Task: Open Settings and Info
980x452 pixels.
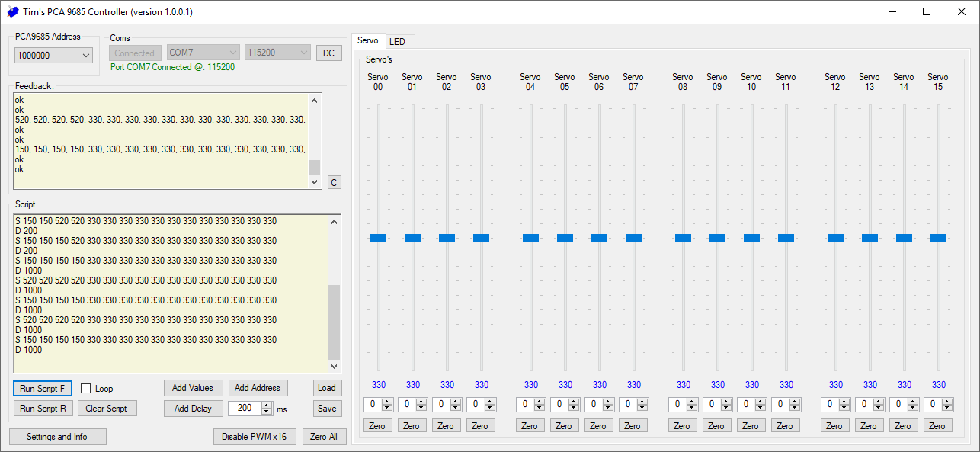Action: pos(57,437)
